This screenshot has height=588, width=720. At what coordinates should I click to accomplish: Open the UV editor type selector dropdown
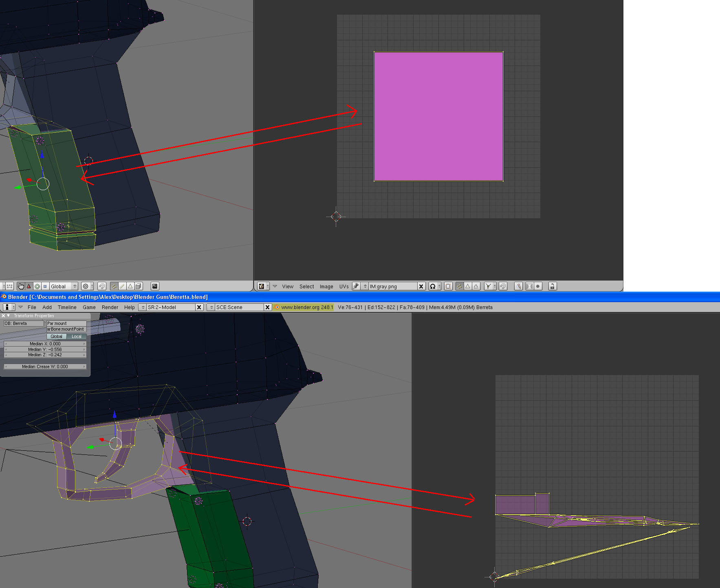click(x=262, y=286)
